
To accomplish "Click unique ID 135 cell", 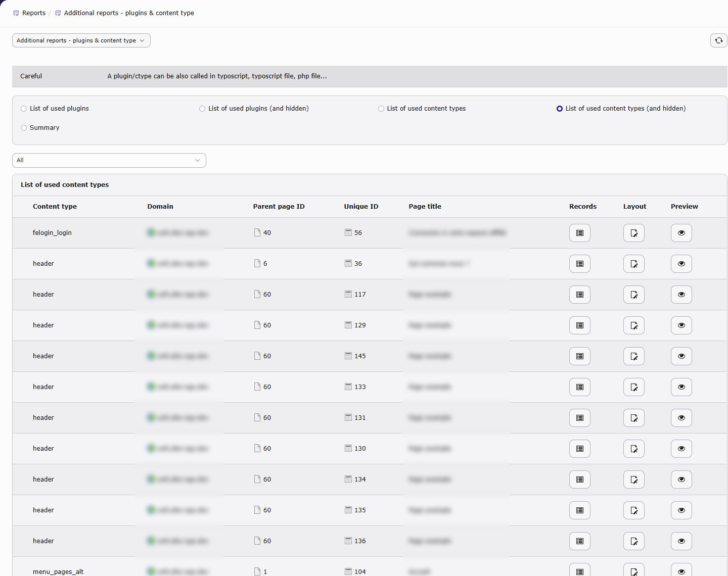I will [x=355, y=510].
